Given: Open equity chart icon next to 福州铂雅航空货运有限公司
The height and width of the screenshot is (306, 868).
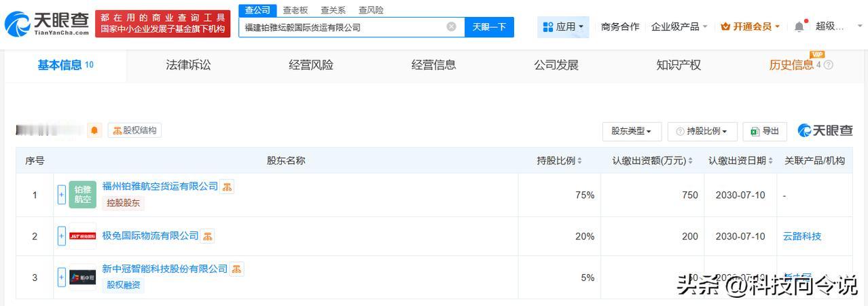Looking at the screenshot, I should pos(227,187).
